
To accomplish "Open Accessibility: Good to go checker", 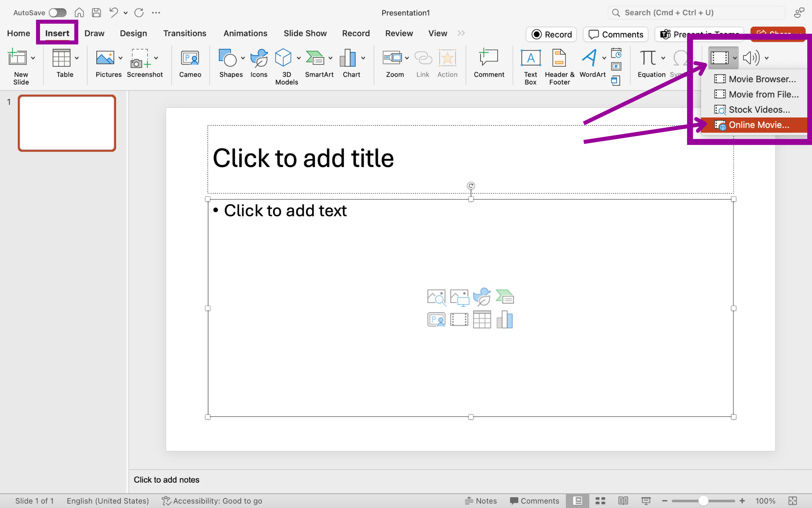I will click(x=212, y=501).
